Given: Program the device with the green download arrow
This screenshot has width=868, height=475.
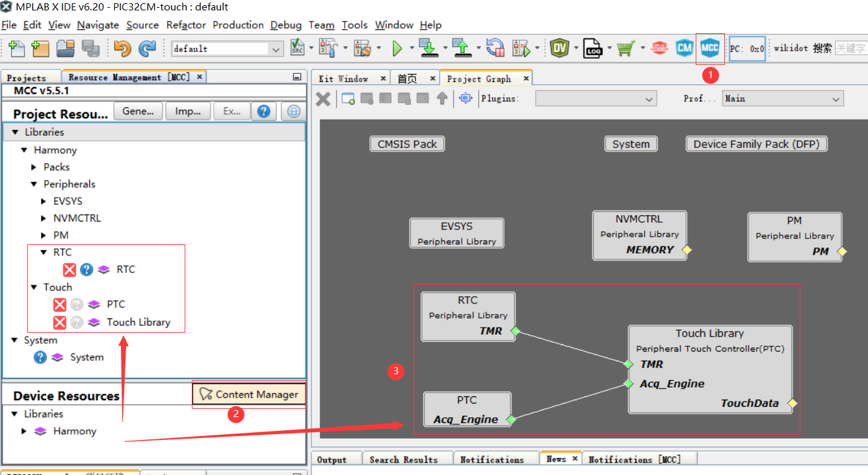Looking at the screenshot, I should (428, 48).
